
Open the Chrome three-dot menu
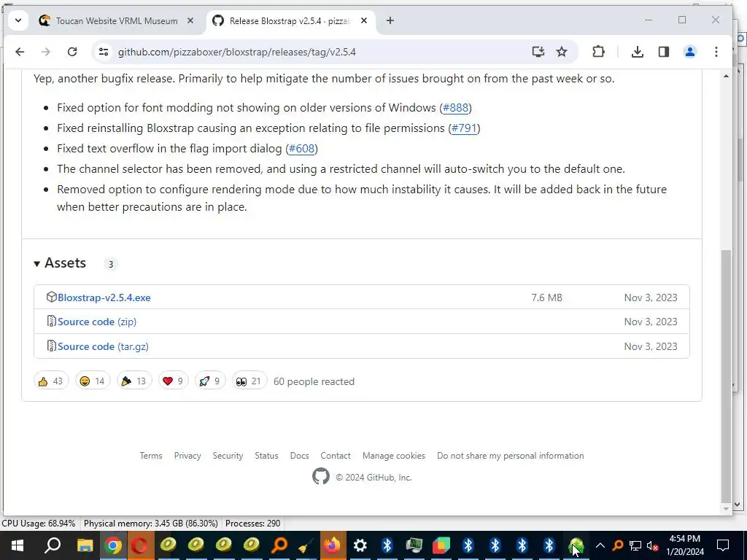[716, 52]
